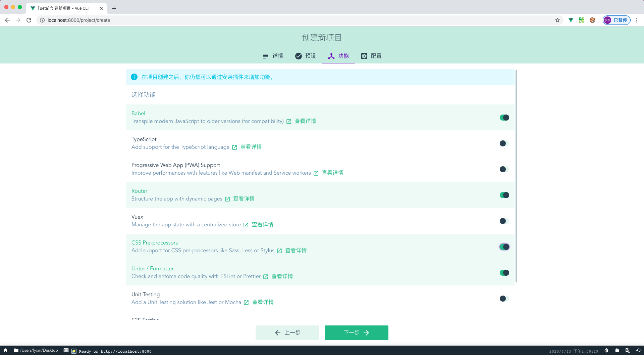Open 查看详情 link for Linter / Formatter
The image size is (644, 355).
tap(282, 276)
